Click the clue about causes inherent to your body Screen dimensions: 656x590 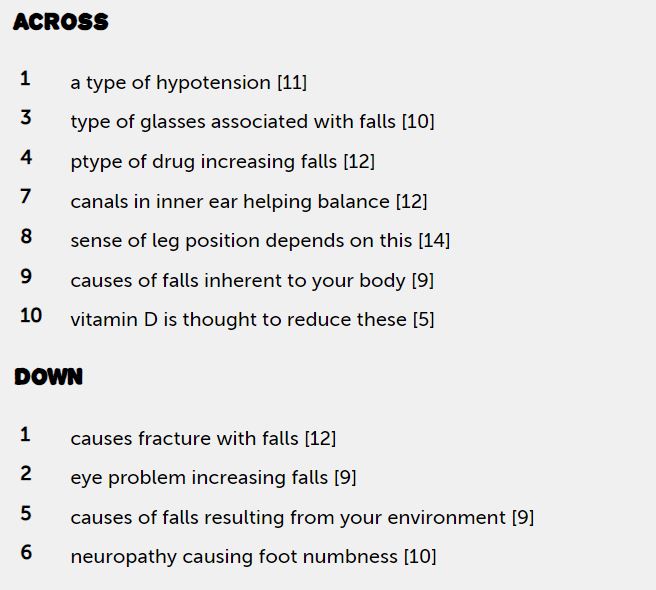point(251,280)
